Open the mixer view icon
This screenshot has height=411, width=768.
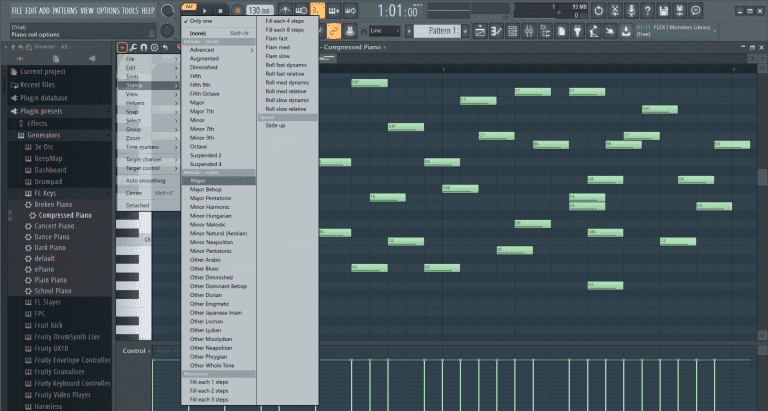[x=529, y=31]
